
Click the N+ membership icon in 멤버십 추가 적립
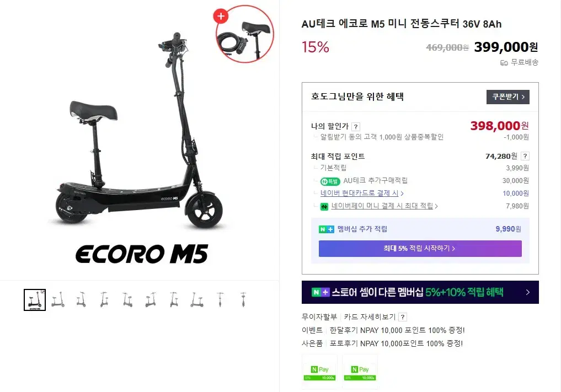pos(327,229)
